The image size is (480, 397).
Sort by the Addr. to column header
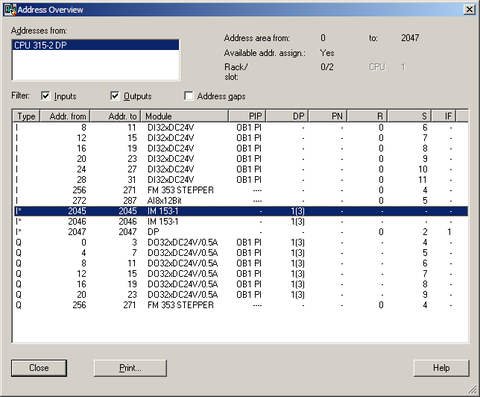(x=116, y=116)
